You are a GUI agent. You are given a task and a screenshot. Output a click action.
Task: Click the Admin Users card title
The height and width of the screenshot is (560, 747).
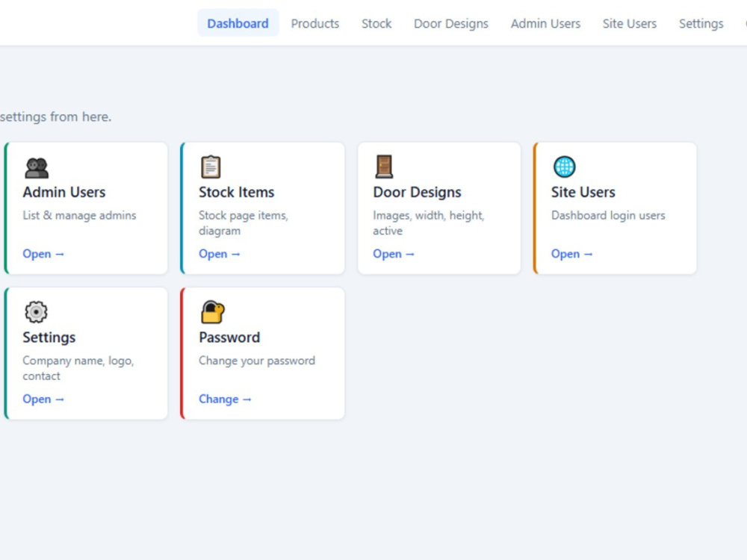coord(63,192)
